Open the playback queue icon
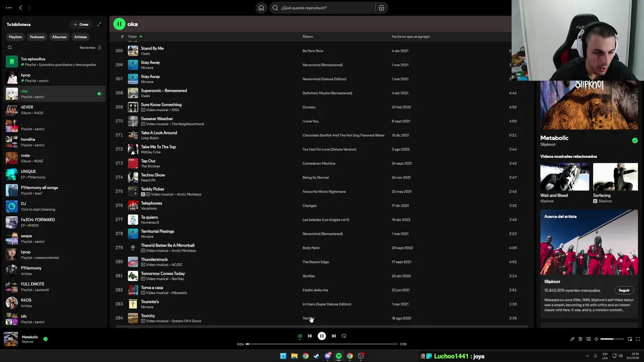 [x=580, y=339]
